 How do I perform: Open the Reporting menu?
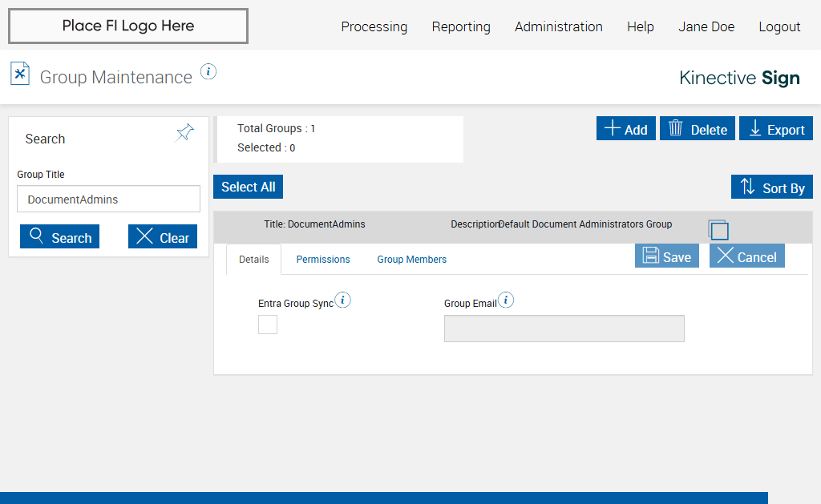click(x=461, y=26)
